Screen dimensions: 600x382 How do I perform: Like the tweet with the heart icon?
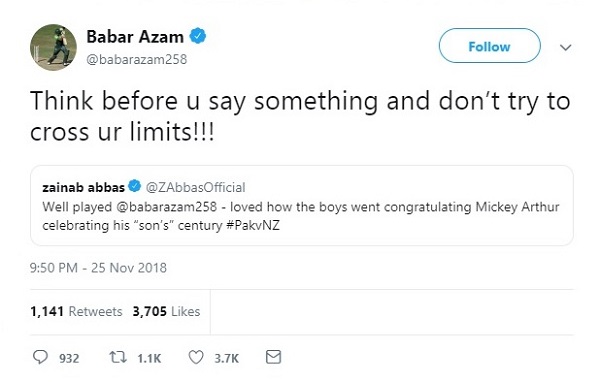(x=196, y=358)
